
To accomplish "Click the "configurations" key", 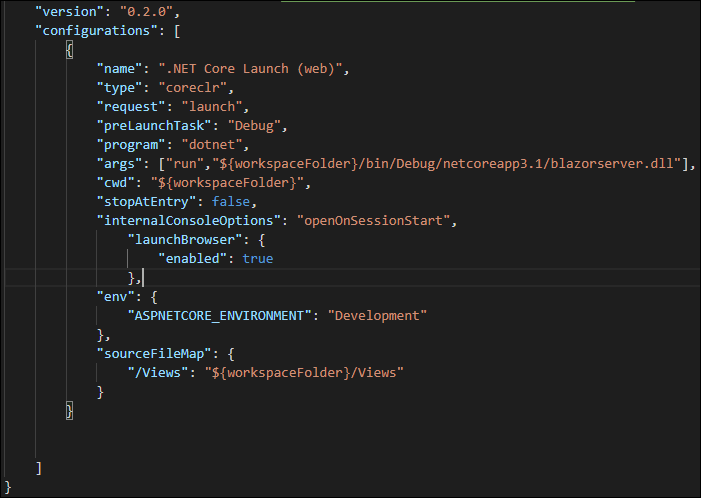I will click(91, 29).
